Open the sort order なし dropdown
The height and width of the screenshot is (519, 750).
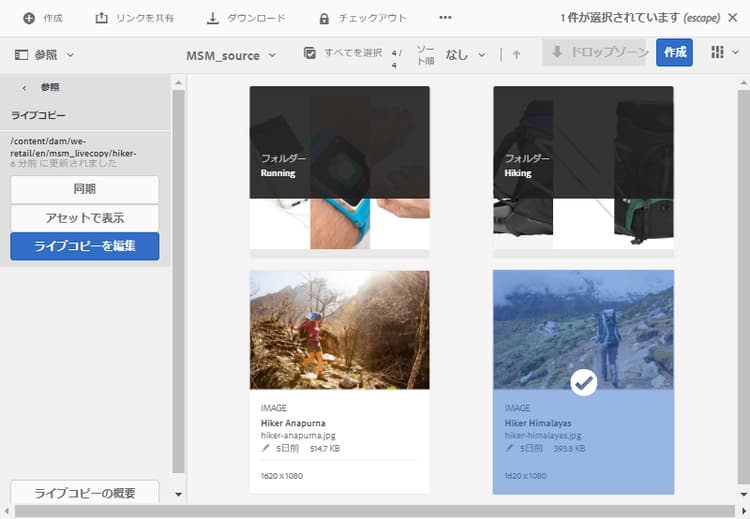[x=465, y=55]
